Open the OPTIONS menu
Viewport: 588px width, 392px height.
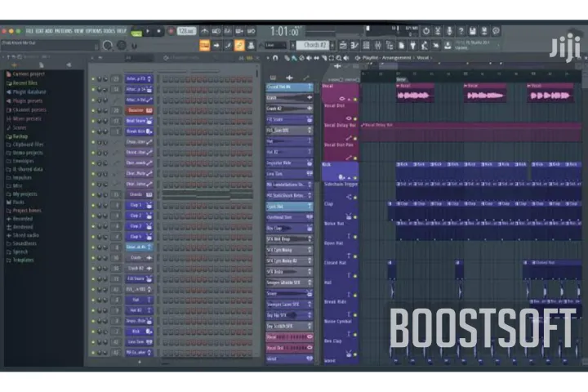(95, 31)
